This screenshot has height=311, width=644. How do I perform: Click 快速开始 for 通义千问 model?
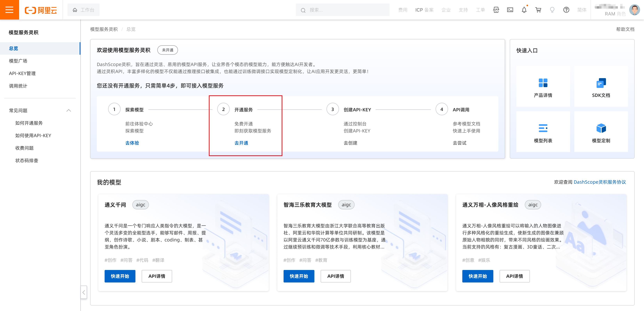click(120, 276)
